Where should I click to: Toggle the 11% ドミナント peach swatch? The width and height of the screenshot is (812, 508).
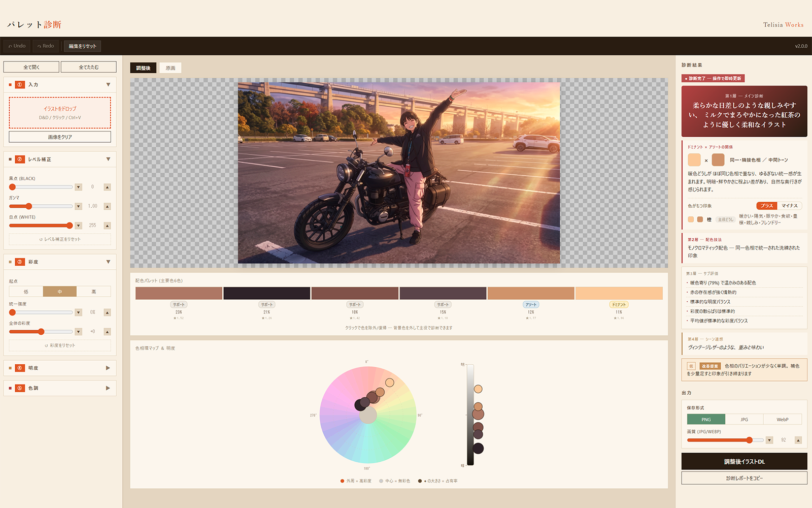(x=619, y=293)
